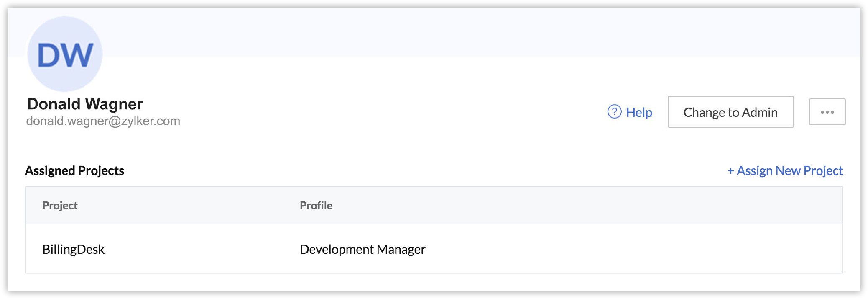868x299 pixels.
Task: Click the word Manager in the profile cell
Action: point(401,250)
